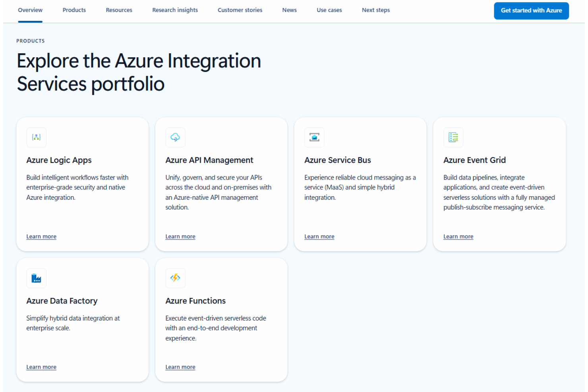Click the Azure API Management cloud icon
Viewport: 588px width, 392px height.
[175, 137]
